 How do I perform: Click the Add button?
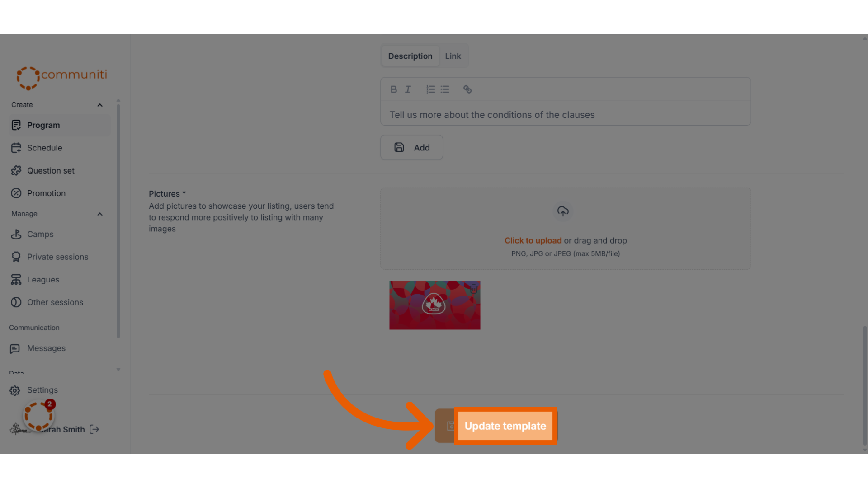point(411,147)
